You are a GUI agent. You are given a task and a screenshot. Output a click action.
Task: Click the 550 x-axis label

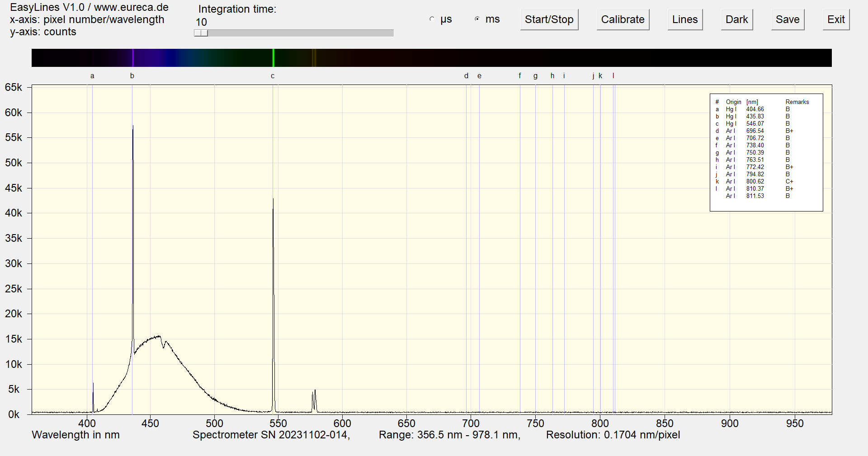(x=278, y=423)
